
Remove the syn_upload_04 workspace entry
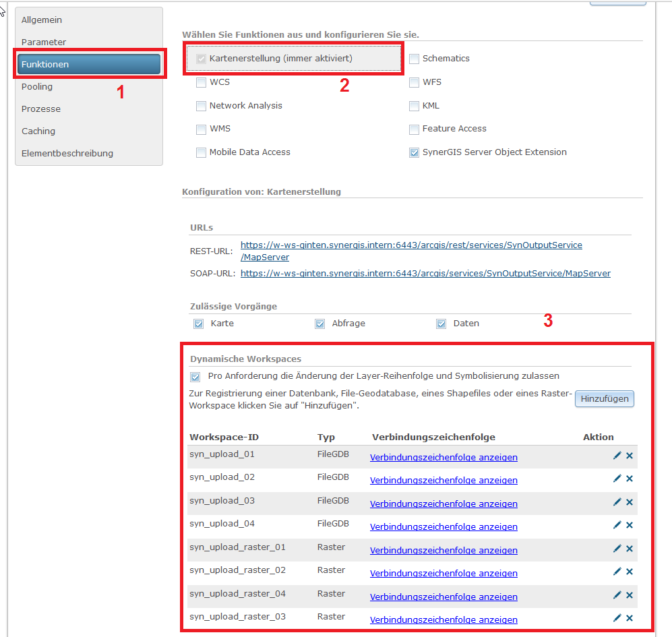point(630,525)
